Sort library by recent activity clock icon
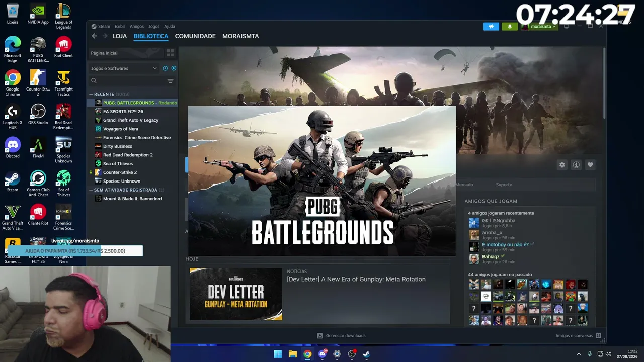 coord(165,68)
